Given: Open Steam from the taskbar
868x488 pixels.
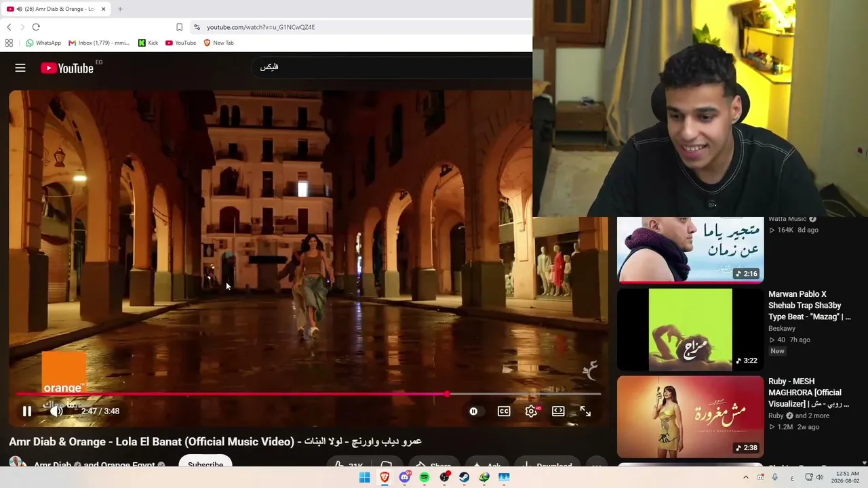Looking at the screenshot, I should [465, 477].
